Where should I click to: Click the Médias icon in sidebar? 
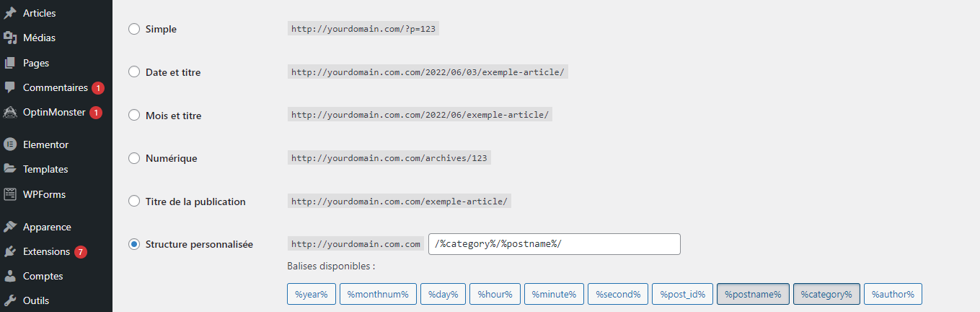point(10,38)
